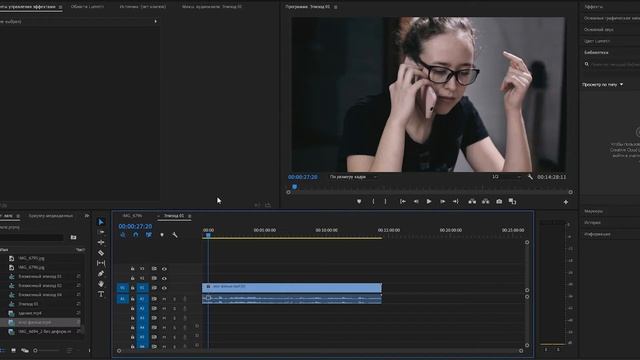
Task: Open the Effects panel tab
Action: pos(593,7)
